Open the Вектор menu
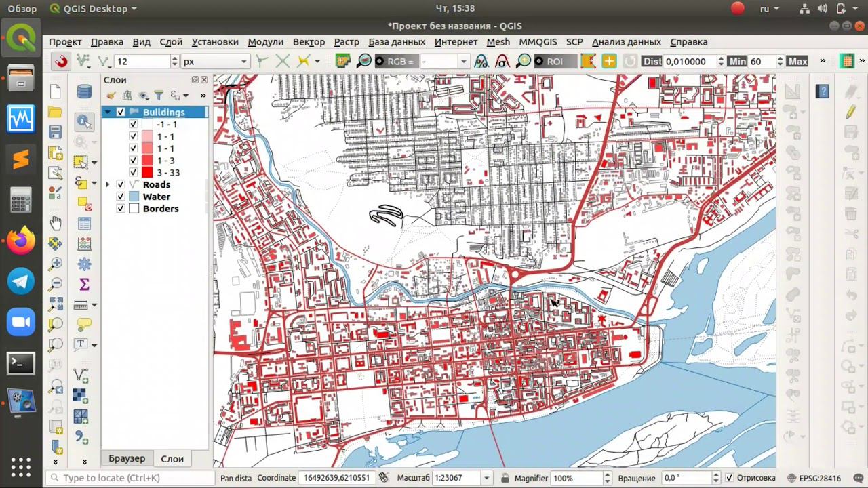 coord(309,41)
